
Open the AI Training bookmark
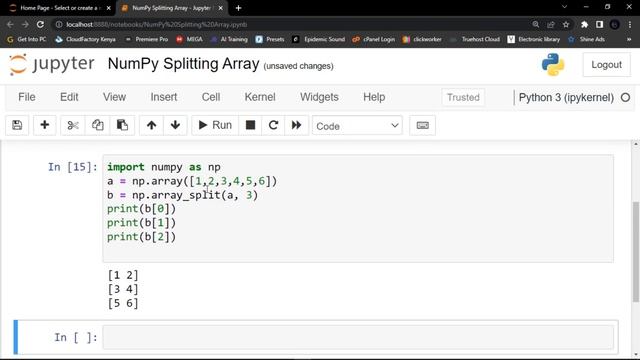point(229,39)
